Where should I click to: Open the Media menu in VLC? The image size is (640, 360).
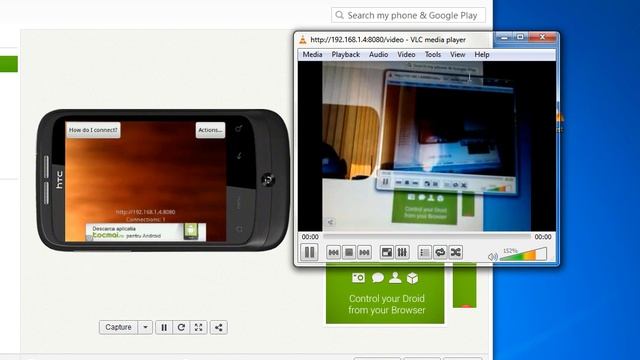click(312, 54)
